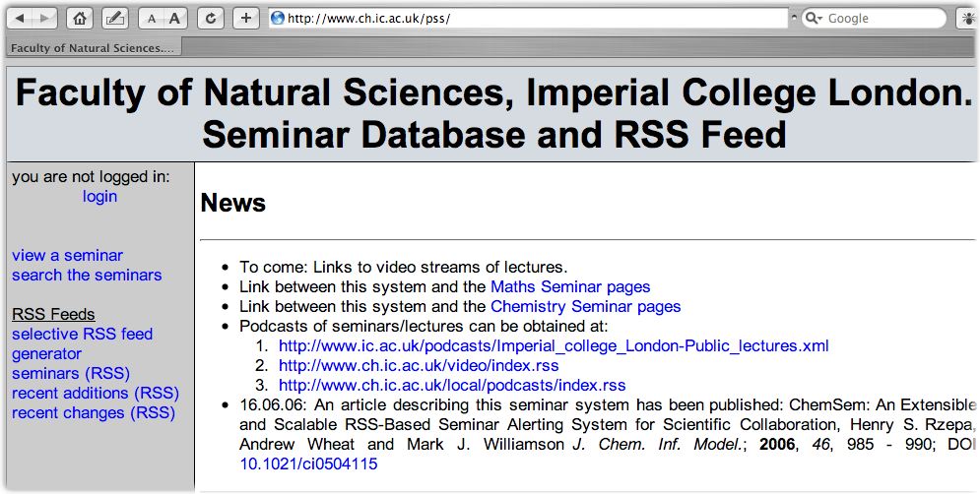Follow the Chemistry Seminar pages link

pos(585,306)
